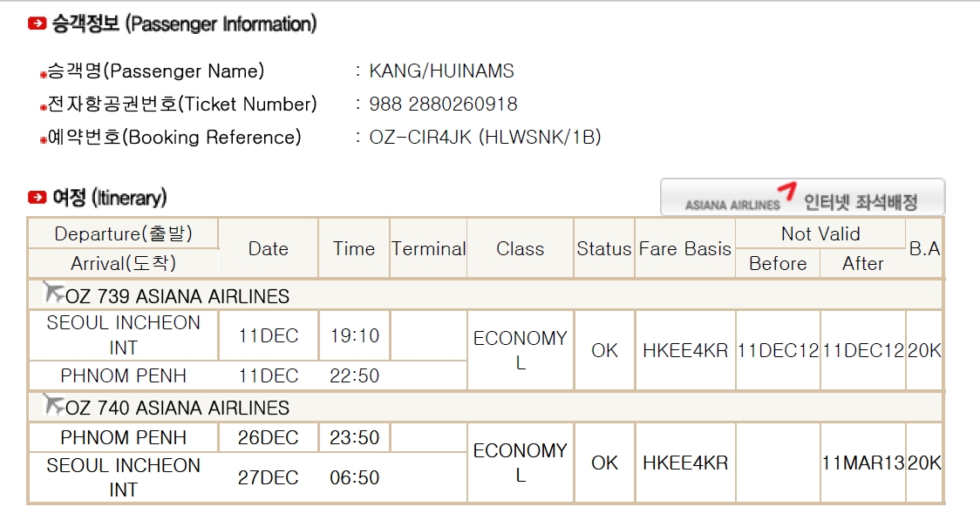Click the OZ 740 ASIANA AIRLINES flight row
Image resolution: width=980 pixels, height=527 pixels.
[486, 407]
